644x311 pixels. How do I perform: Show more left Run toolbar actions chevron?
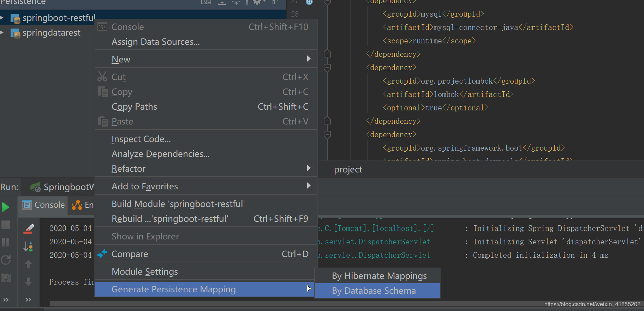pyautogui.click(x=6, y=300)
